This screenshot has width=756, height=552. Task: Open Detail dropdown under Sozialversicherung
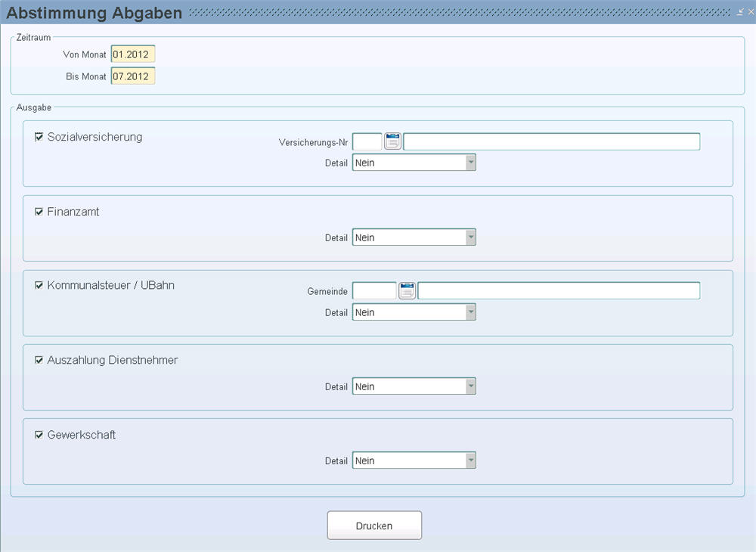(414, 163)
